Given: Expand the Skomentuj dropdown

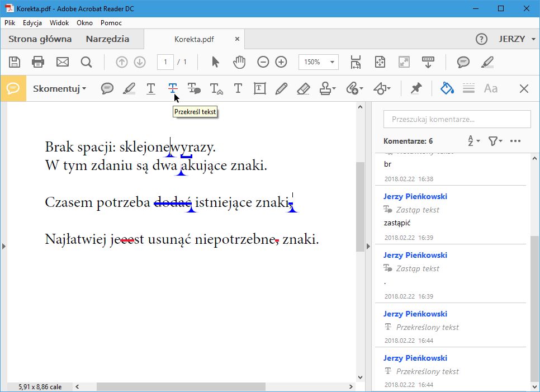Looking at the screenshot, I should 59,88.
